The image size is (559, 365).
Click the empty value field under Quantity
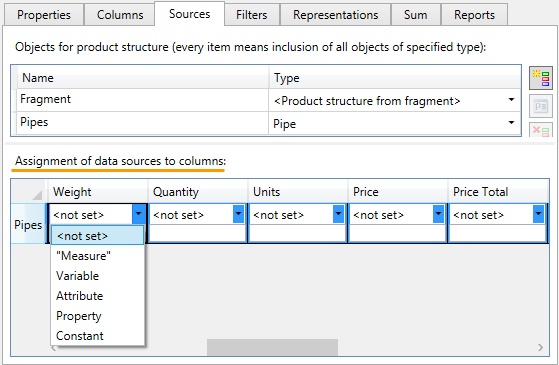(198, 234)
